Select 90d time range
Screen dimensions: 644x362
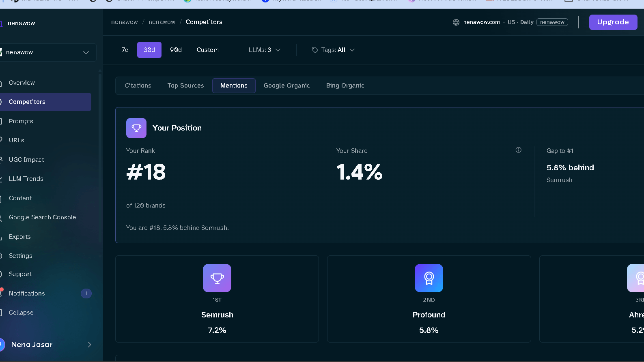[x=176, y=50]
